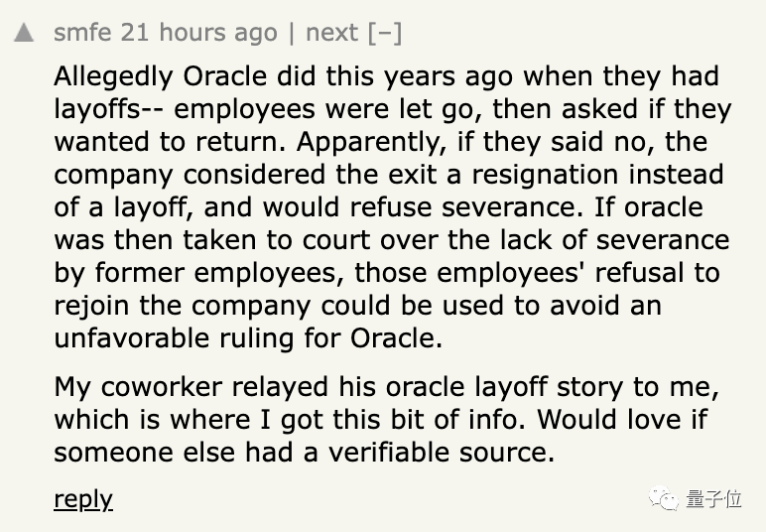
Task: Click the WeChat logo watermark
Action: (666, 498)
